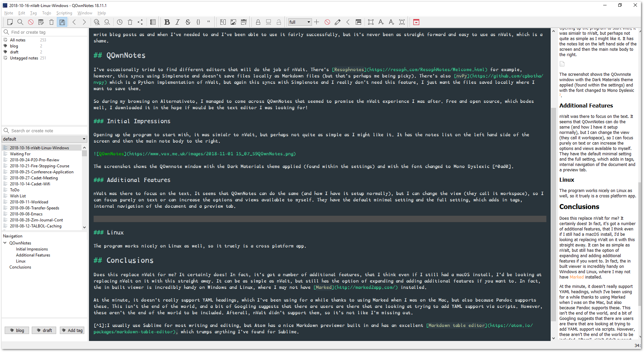This screenshot has width=644, height=352.
Task: Apply bold formatting
Action: click(x=167, y=22)
